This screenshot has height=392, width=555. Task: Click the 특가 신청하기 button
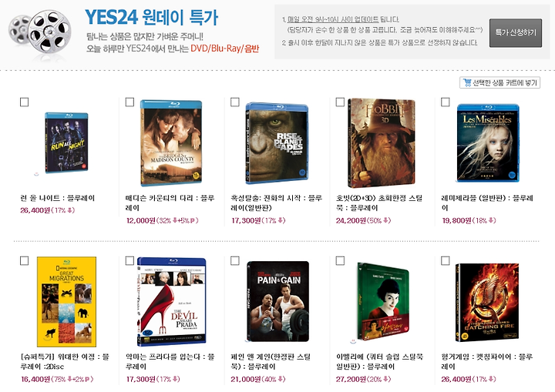(516, 33)
